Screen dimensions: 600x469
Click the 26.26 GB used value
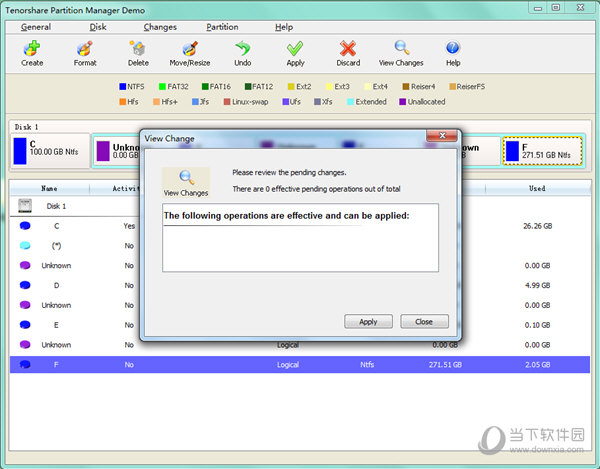(x=538, y=226)
